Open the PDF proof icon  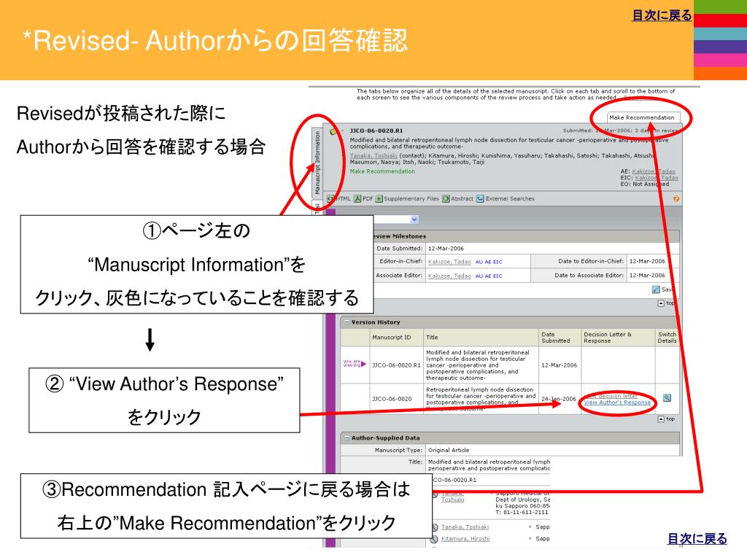coord(357,198)
